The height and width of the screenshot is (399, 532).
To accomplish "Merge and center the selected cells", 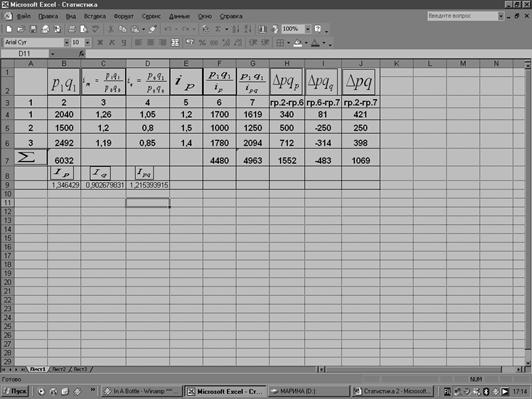I will click(175, 43).
